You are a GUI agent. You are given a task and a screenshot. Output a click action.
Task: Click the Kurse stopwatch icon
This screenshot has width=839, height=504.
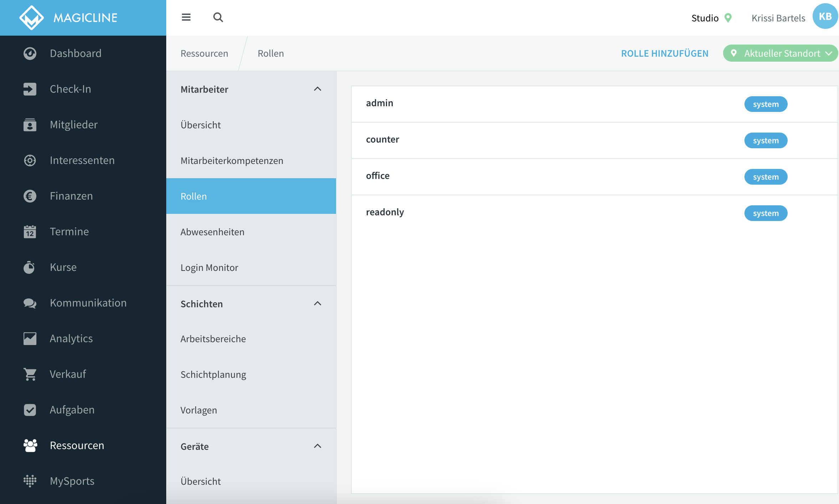pyautogui.click(x=29, y=267)
